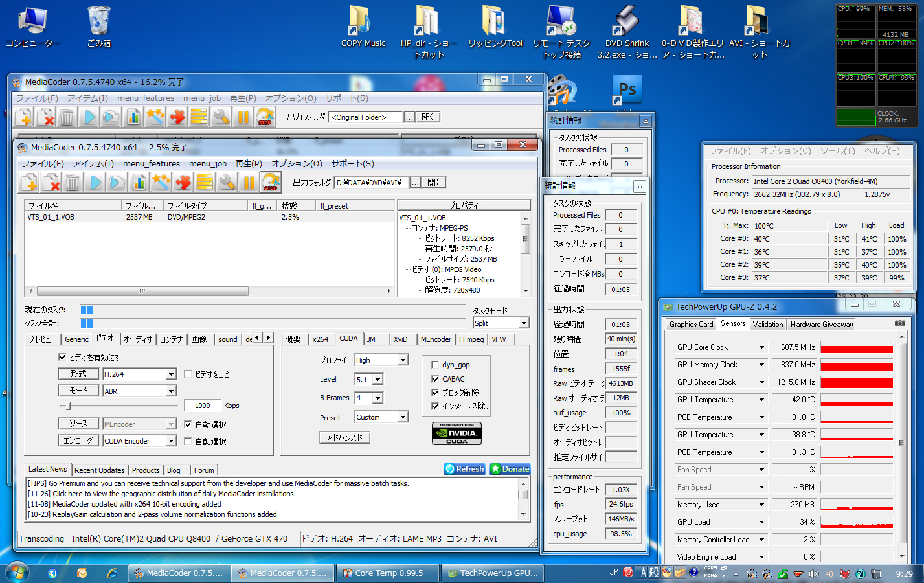Select the DVD Shrink desktop shortcut
924x583 pixels.
pos(627,31)
